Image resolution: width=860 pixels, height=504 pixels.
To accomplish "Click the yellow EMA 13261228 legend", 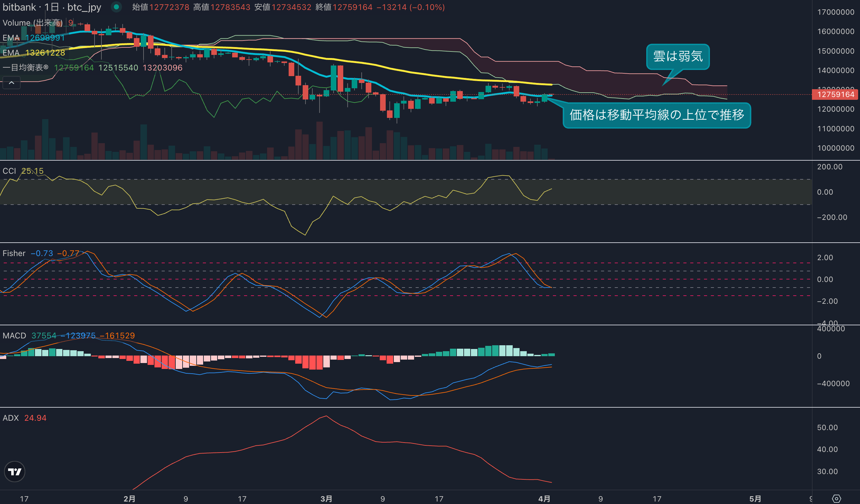I will point(33,53).
